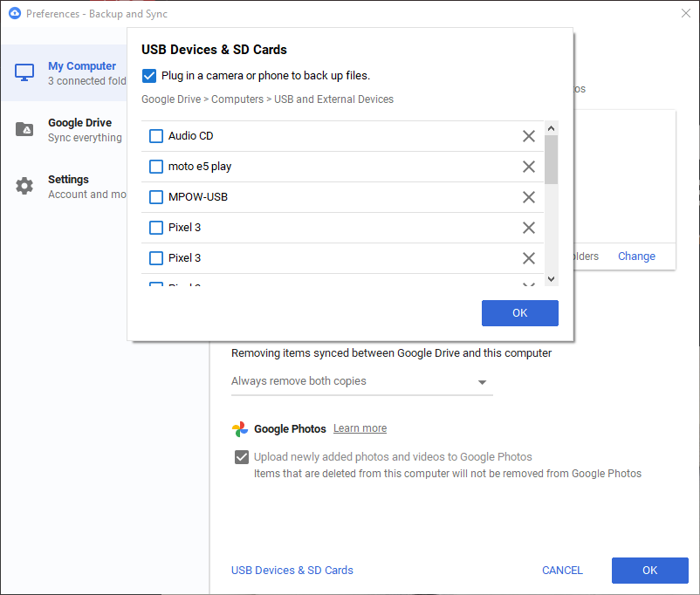Click the device list scrollbar down arrow

(x=552, y=277)
